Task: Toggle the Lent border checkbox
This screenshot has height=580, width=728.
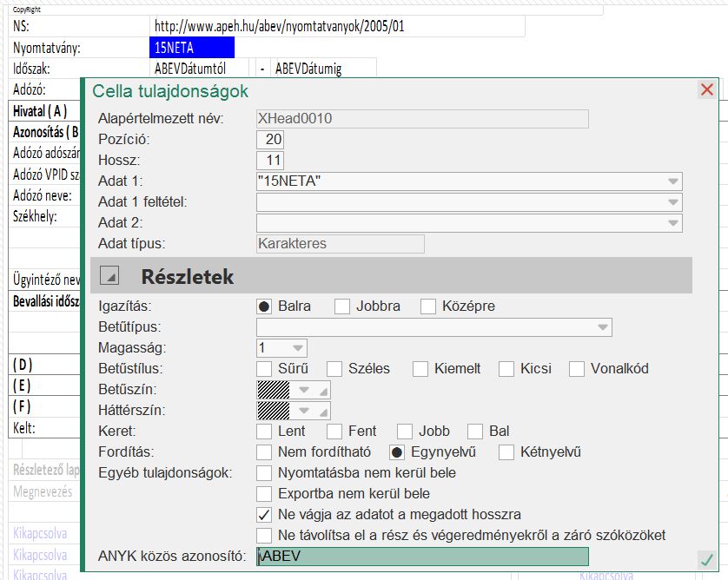Action: pyautogui.click(x=265, y=432)
